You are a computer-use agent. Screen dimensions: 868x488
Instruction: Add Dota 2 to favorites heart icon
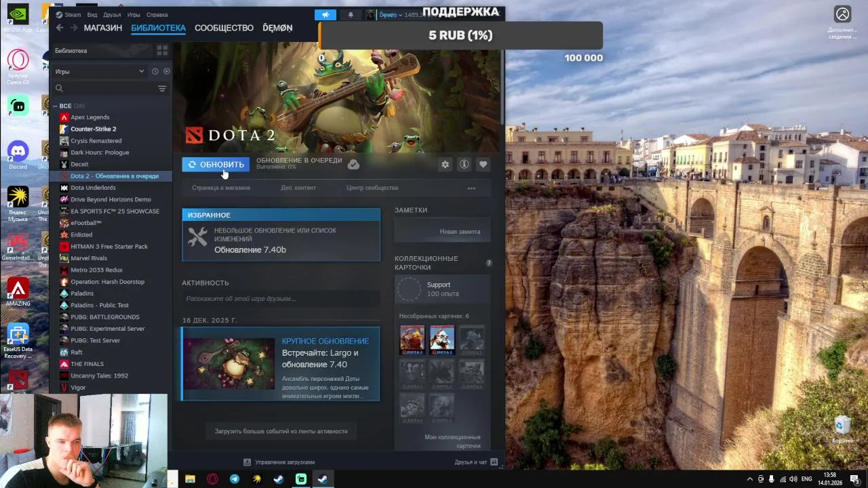click(x=483, y=164)
